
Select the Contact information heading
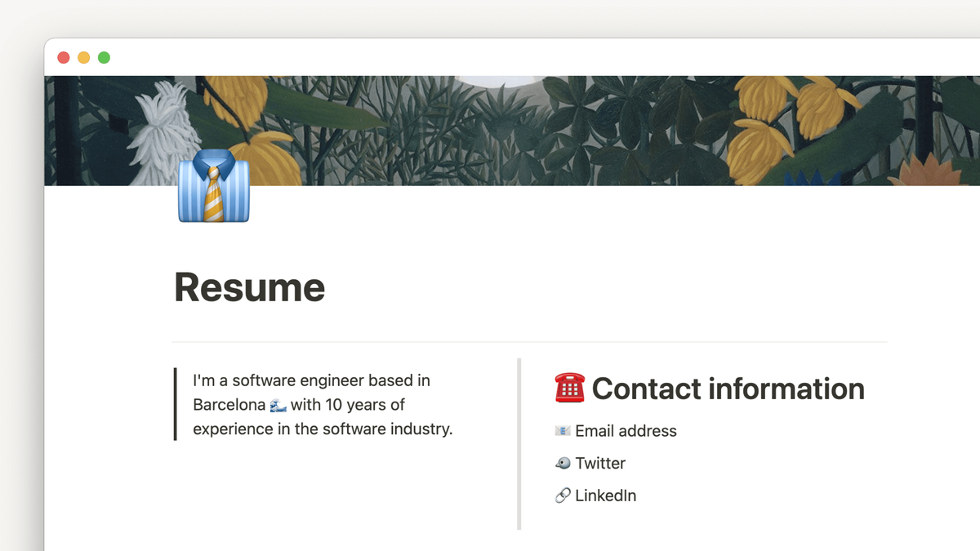(728, 389)
